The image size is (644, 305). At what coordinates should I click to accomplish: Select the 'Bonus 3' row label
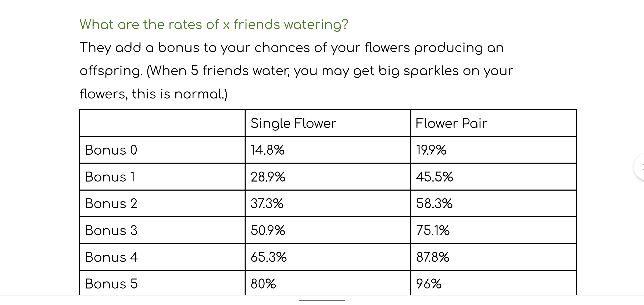111,230
